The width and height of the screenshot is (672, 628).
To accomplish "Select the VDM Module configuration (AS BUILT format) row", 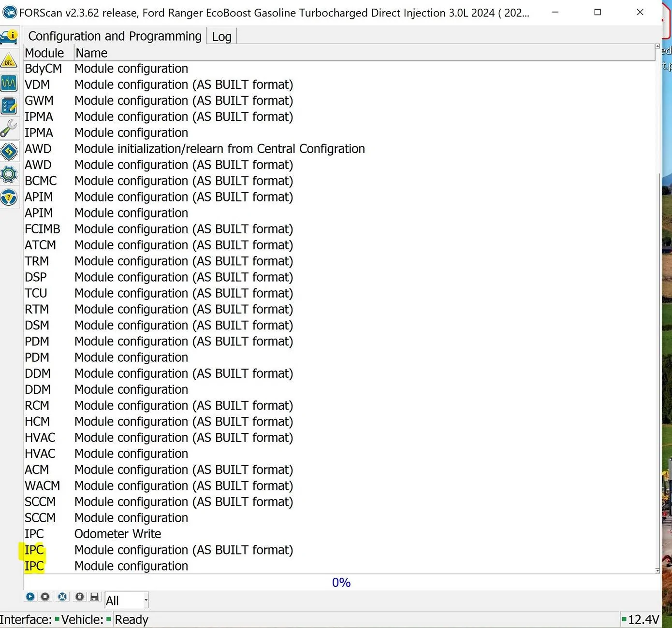I will click(338, 85).
